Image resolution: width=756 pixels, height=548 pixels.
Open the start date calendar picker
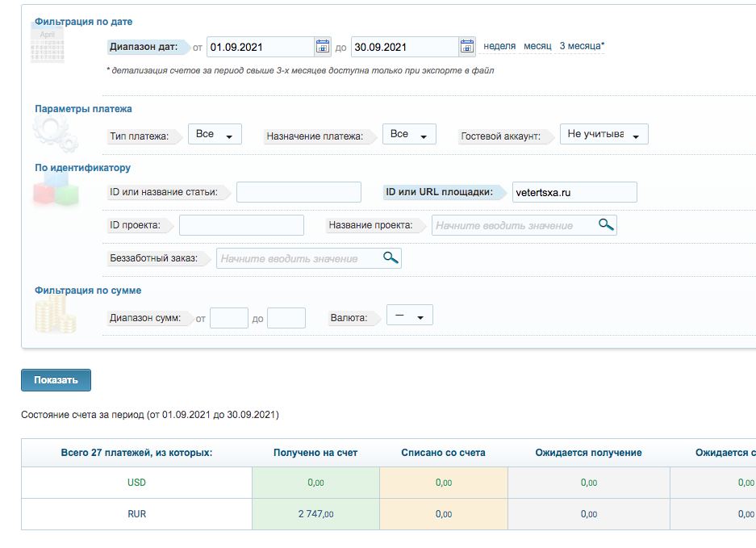[322, 47]
